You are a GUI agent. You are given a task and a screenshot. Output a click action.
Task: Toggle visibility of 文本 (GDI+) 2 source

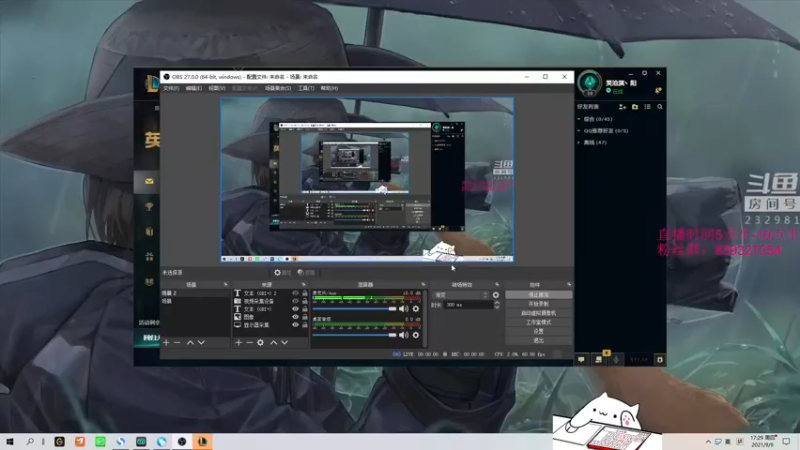[295, 293]
